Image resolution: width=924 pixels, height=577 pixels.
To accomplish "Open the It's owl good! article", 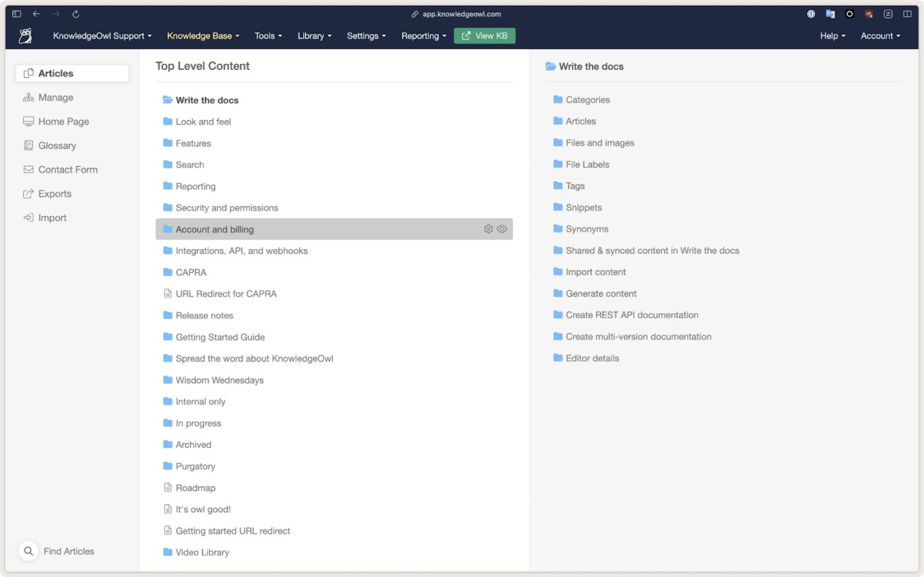I will (203, 509).
